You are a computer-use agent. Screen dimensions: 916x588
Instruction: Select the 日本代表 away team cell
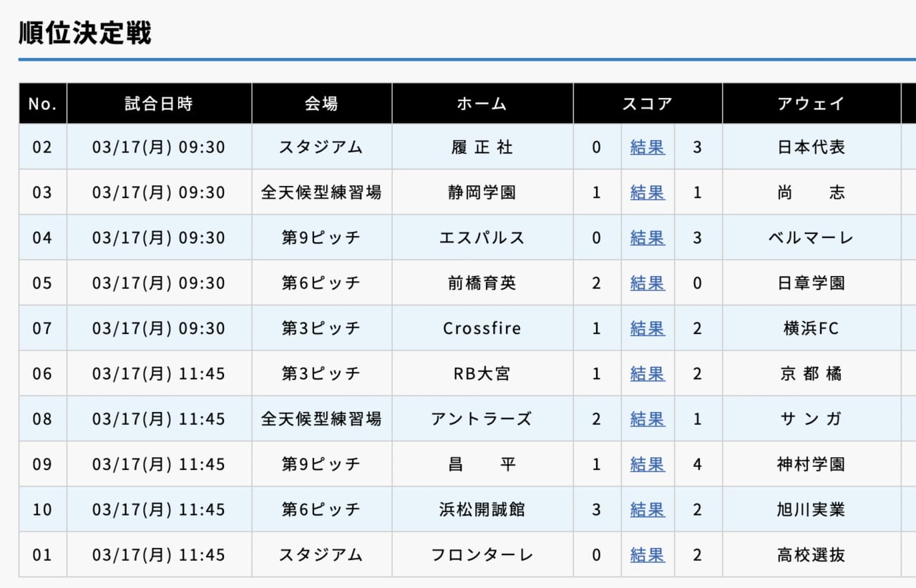812,147
